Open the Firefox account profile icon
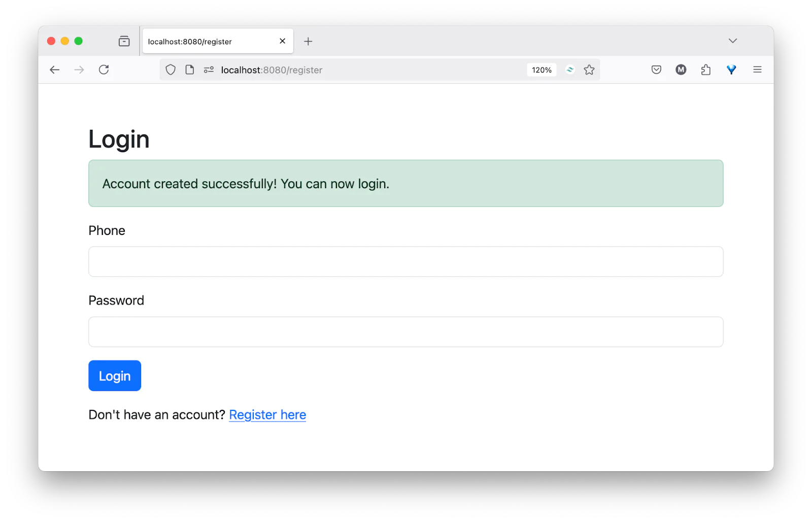The height and width of the screenshot is (522, 812). click(x=681, y=69)
